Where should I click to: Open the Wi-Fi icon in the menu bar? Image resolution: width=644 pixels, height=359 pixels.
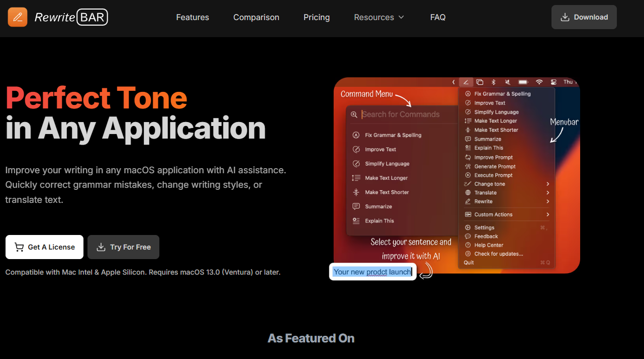point(539,82)
